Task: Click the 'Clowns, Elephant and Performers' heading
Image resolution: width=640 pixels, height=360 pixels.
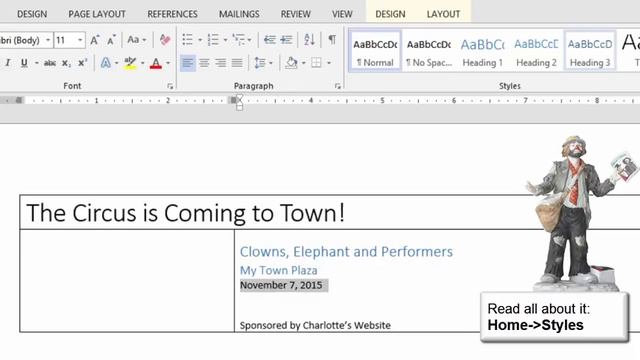Action: pos(346,252)
